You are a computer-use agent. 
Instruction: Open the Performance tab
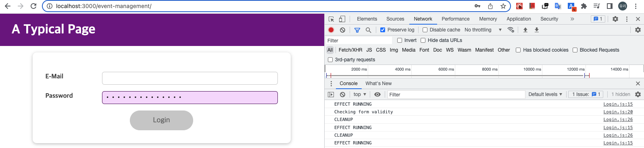point(455,19)
